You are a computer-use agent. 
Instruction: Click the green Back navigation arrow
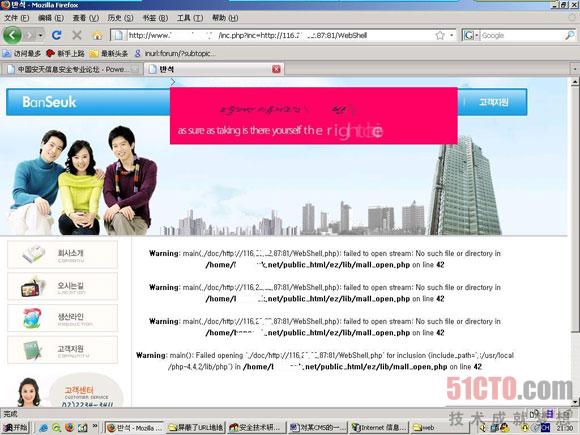(x=13, y=35)
